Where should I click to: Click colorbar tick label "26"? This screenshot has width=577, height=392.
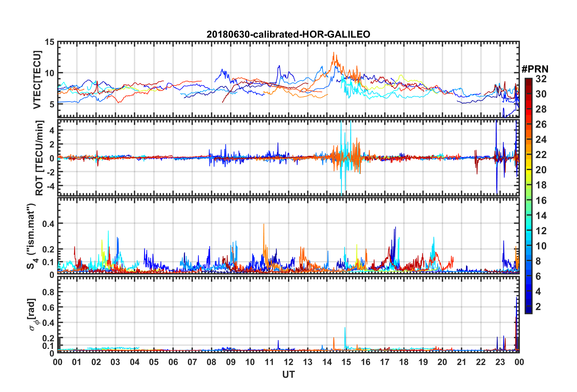click(541, 124)
